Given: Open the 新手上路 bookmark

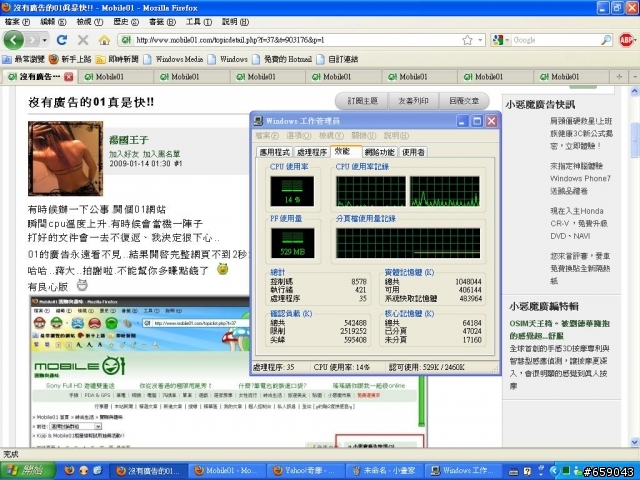Looking at the screenshot, I should (70, 59).
